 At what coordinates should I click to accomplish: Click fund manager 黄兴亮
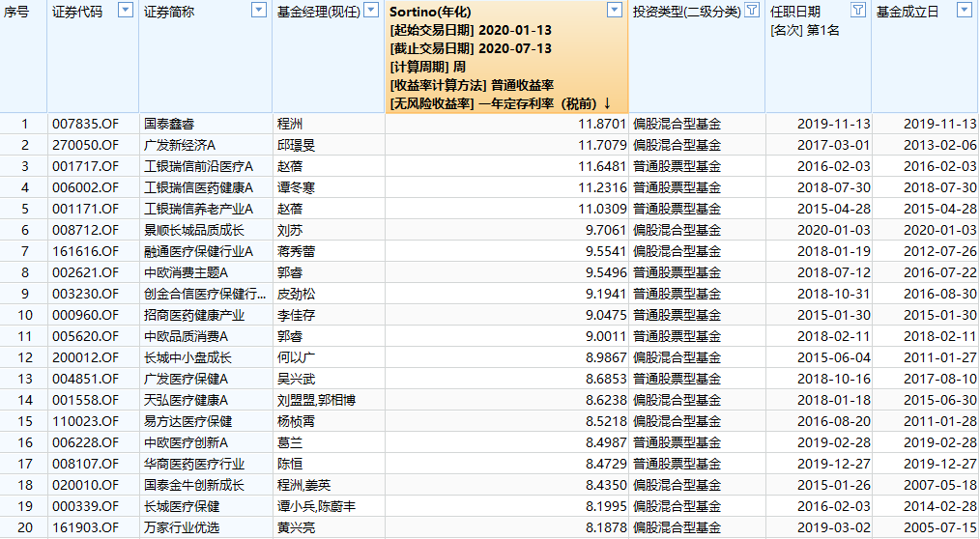click(297, 527)
